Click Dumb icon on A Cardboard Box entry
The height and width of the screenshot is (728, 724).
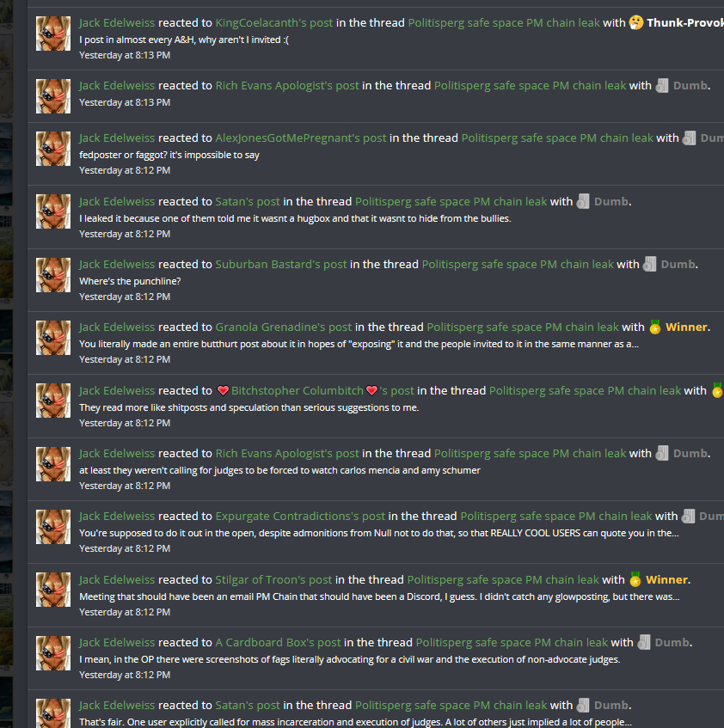[x=644, y=642]
